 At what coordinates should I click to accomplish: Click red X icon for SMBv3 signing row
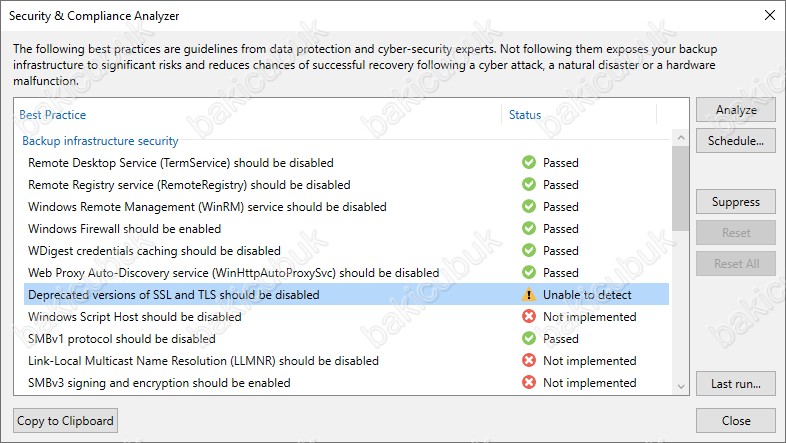[528, 383]
